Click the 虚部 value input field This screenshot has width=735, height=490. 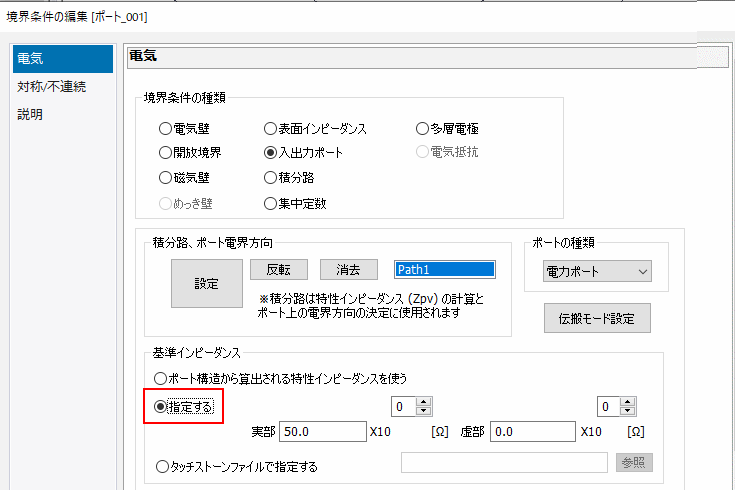534,432
